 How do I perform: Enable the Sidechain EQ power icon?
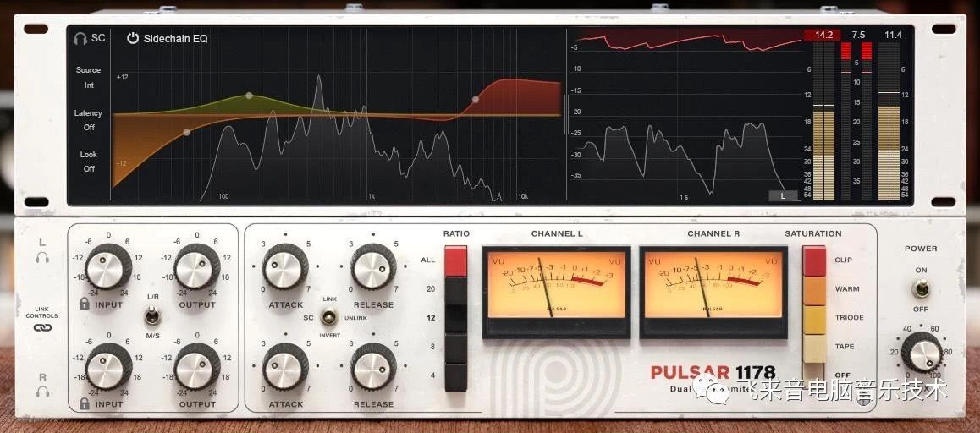[x=133, y=38]
